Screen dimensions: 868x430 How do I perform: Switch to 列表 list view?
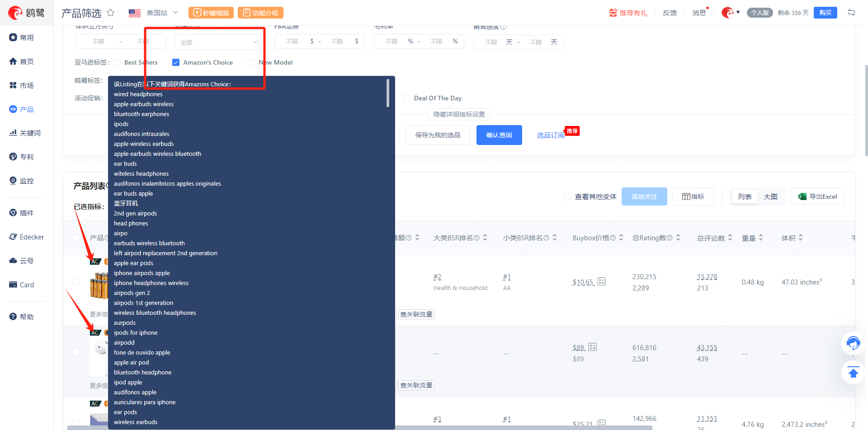[745, 196]
